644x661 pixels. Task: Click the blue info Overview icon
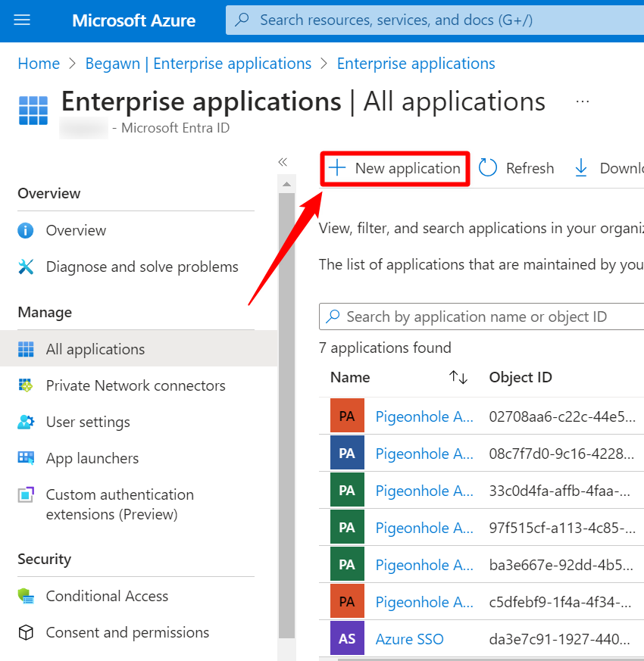pyautogui.click(x=26, y=231)
